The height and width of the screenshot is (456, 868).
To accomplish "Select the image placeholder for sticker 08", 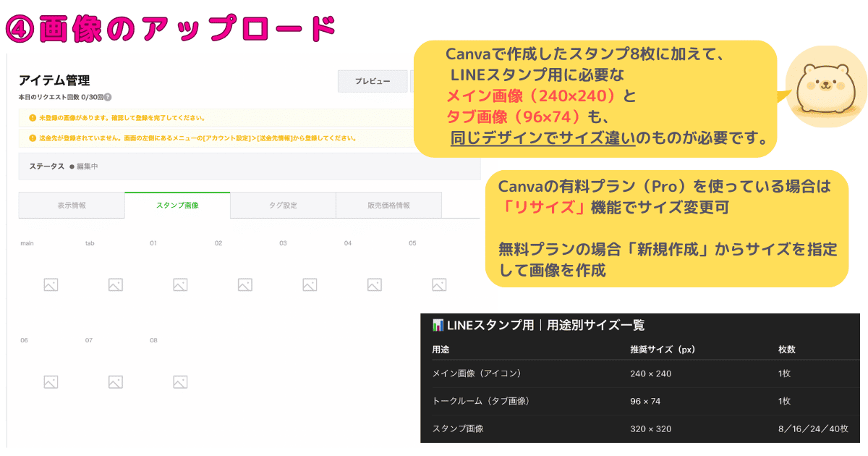I will click(180, 382).
